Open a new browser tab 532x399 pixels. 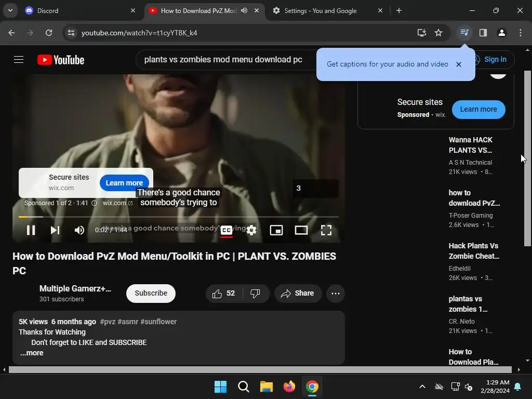399,10
